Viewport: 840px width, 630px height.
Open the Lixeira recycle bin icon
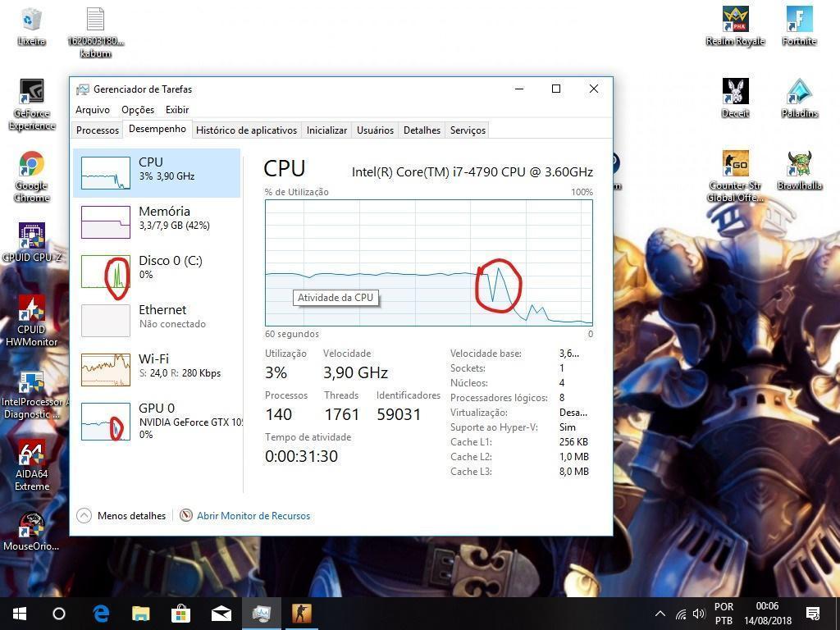coord(31,26)
